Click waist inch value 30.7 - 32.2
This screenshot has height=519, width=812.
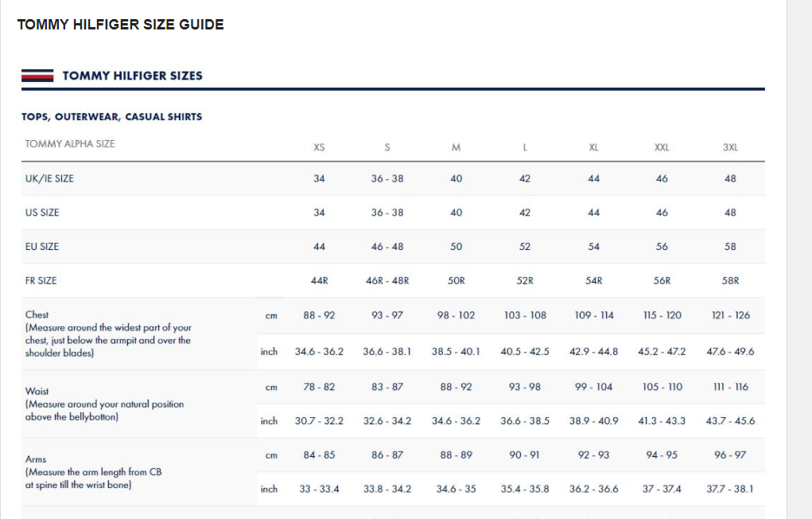pyautogui.click(x=319, y=421)
